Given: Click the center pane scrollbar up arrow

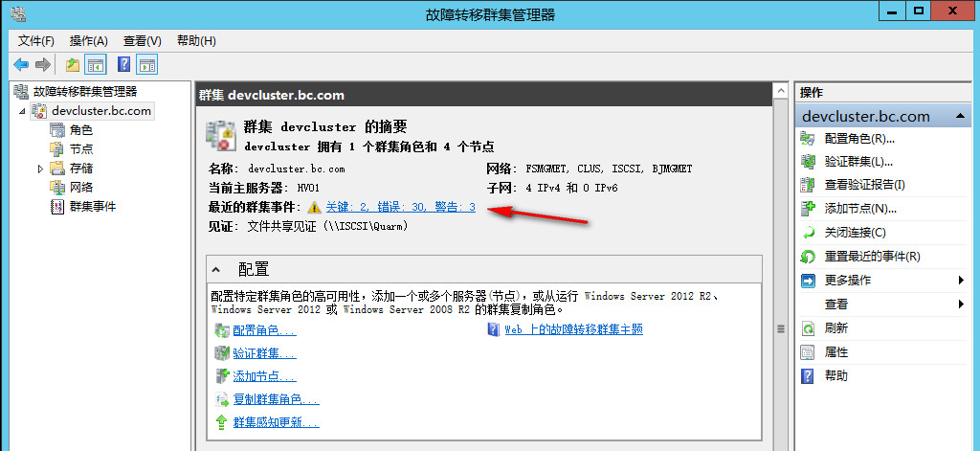Looking at the screenshot, I should tap(780, 91).
